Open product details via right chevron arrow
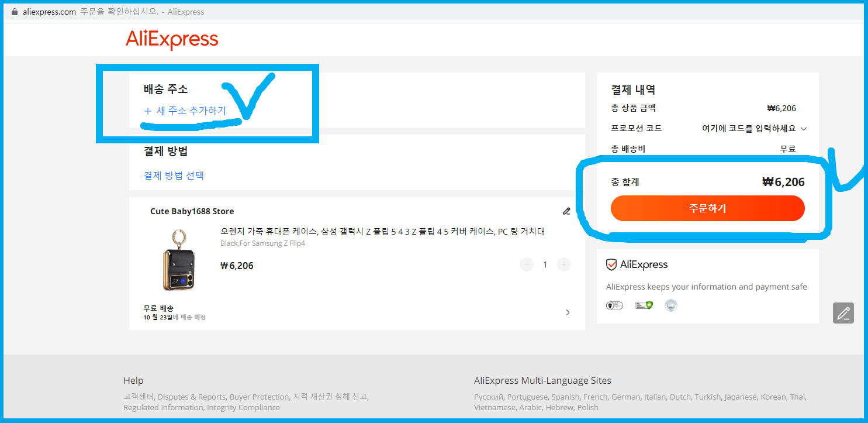Viewport: 868px width, 423px height. (x=567, y=312)
